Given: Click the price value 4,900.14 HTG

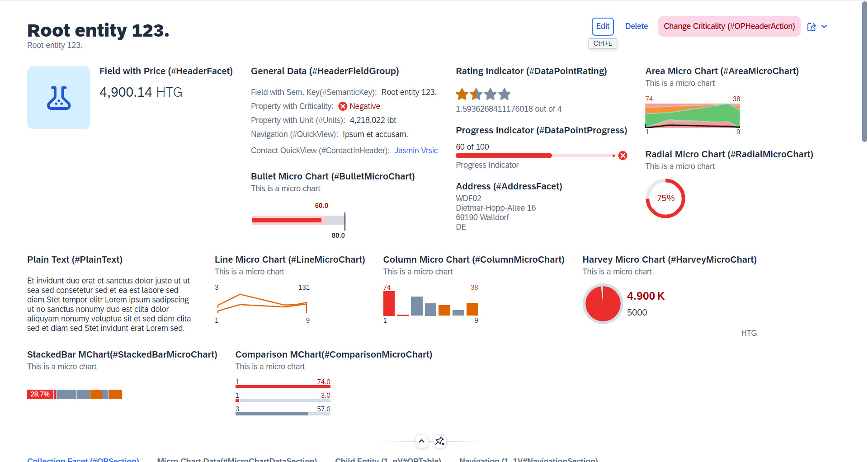Looking at the screenshot, I should click(x=141, y=92).
